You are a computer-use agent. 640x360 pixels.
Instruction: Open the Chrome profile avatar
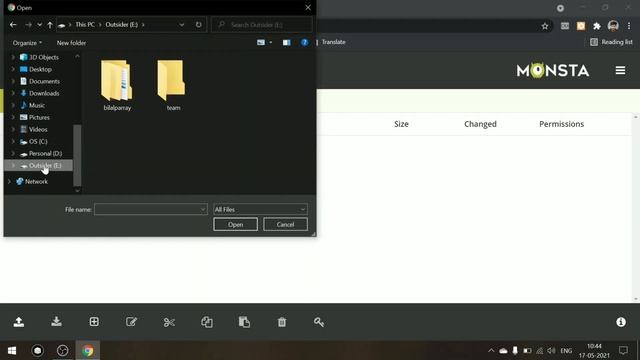[x=613, y=26]
